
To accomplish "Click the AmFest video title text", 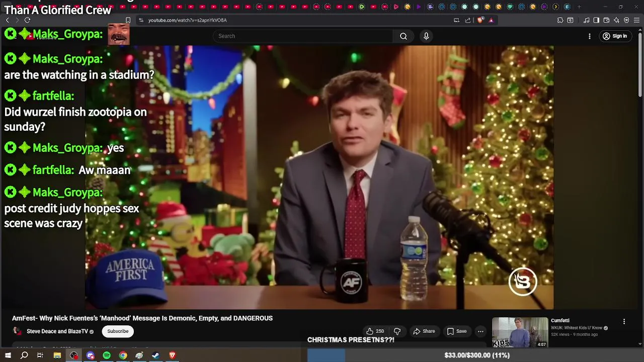I will point(142,318).
